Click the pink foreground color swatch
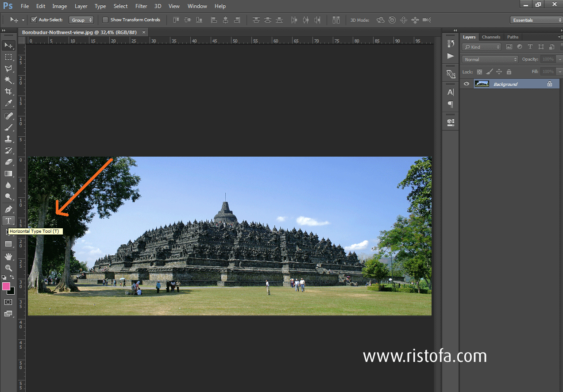This screenshot has width=563, height=392. point(6,286)
